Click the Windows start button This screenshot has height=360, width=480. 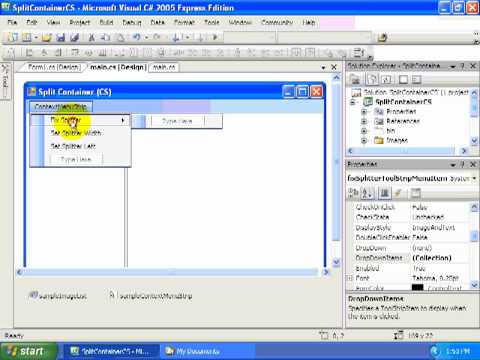pos(27,351)
